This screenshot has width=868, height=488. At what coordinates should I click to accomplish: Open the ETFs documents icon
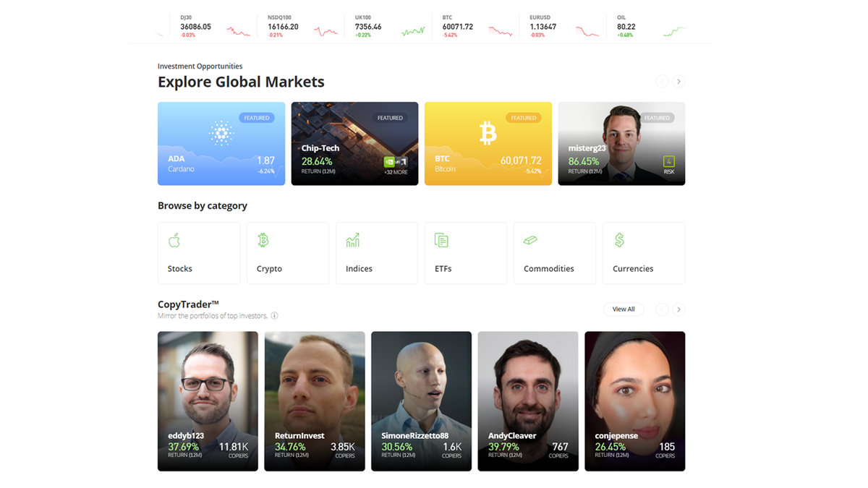point(441,239)
